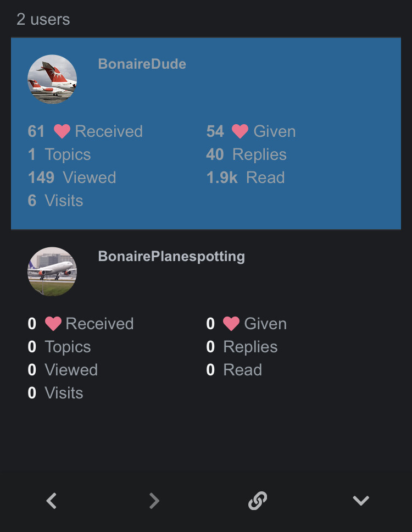The width and height of the screenshot is (412, 532).
Task: Select BonairePlanespotting's 0 Visits stat
Action: click(55, 393)
